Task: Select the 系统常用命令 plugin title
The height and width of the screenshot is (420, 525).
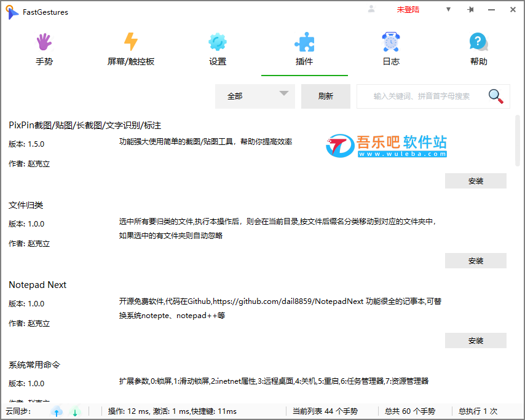Action: (34, 365)
